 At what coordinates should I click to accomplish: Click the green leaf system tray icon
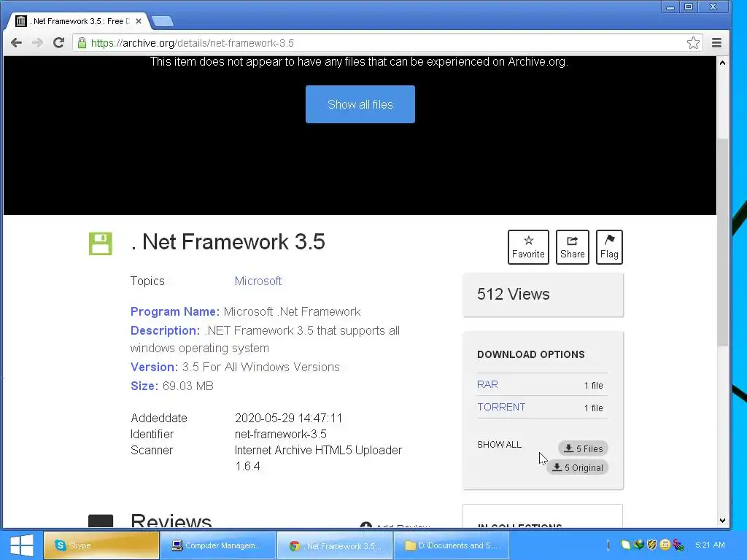coord(625,545)
